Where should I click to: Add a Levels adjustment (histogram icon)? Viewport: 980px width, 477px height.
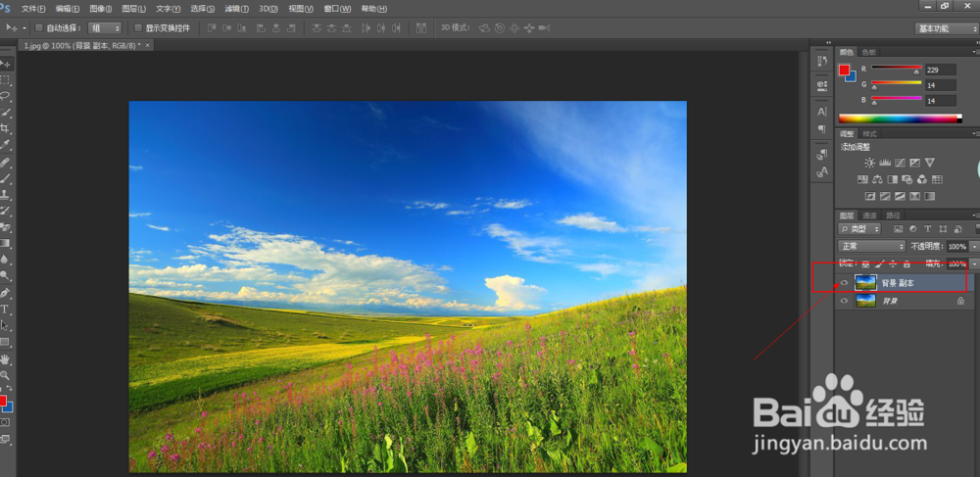tap(885, 163)
